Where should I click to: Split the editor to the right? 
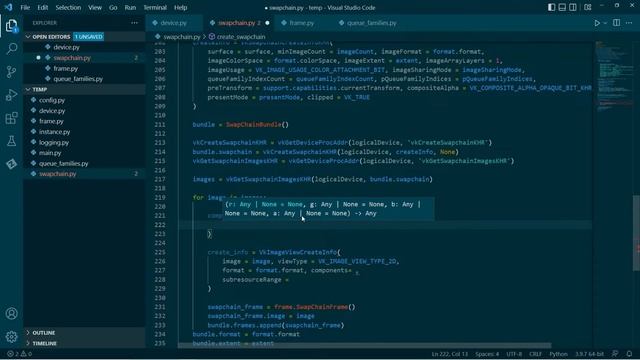point(616,23)
